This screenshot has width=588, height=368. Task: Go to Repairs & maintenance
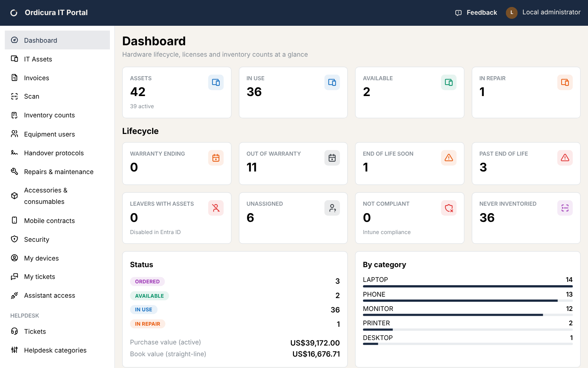57,171
